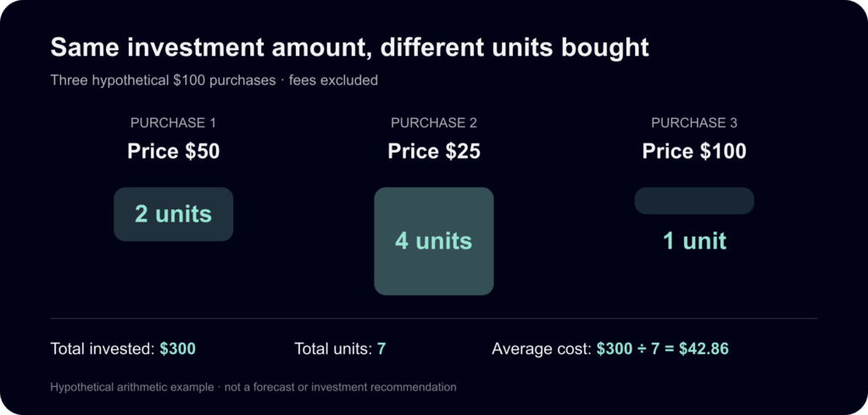
Task: Click the horizontal divider line above totals
Action: pyautogui.click(x=434, y=318)
